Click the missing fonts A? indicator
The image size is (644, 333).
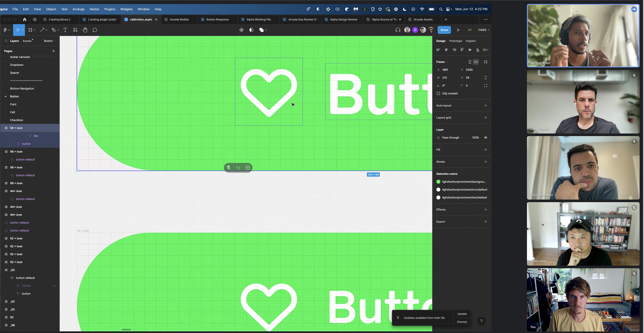pos(470,30)
